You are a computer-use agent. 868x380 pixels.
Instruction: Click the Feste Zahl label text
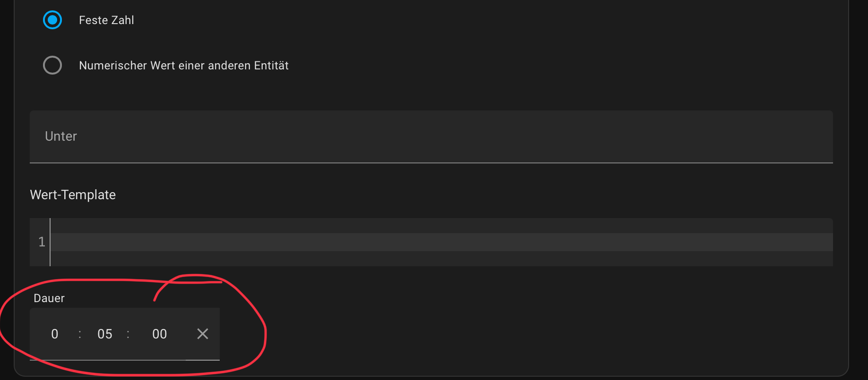[x=106, y=20]
